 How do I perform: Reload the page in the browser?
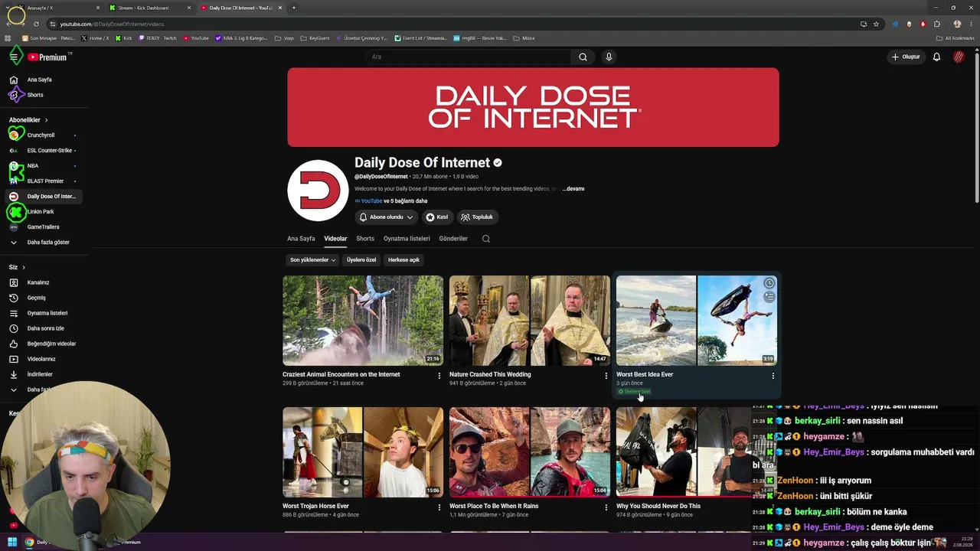click(x=36, y=24)
